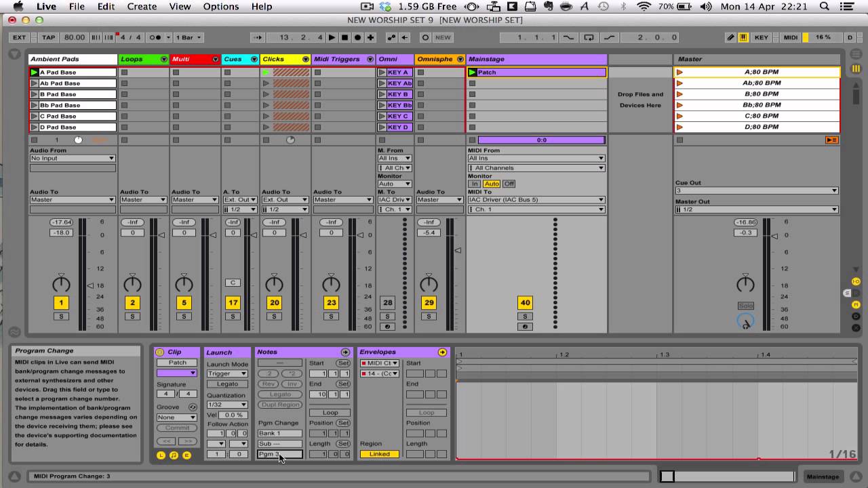868x488 pixels.
Task: Click the global Record button
Action: coord(357,37)
